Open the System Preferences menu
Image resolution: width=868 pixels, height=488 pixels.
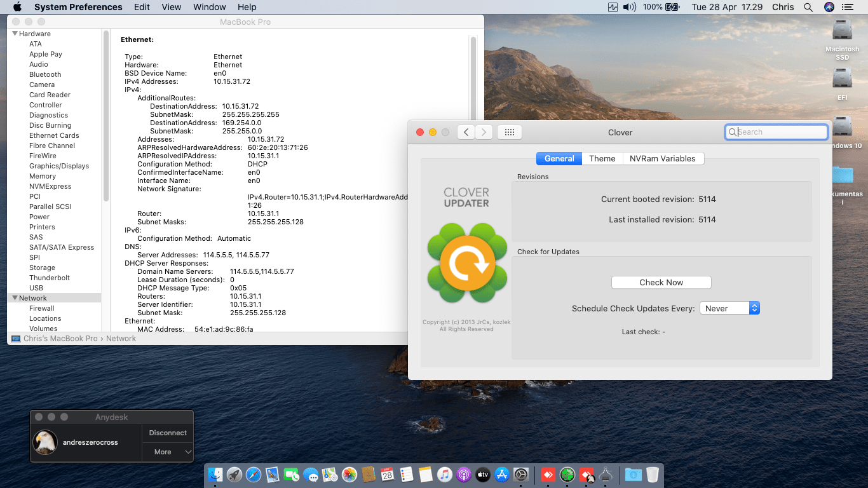pyautogui.click(x=78, y=7)
